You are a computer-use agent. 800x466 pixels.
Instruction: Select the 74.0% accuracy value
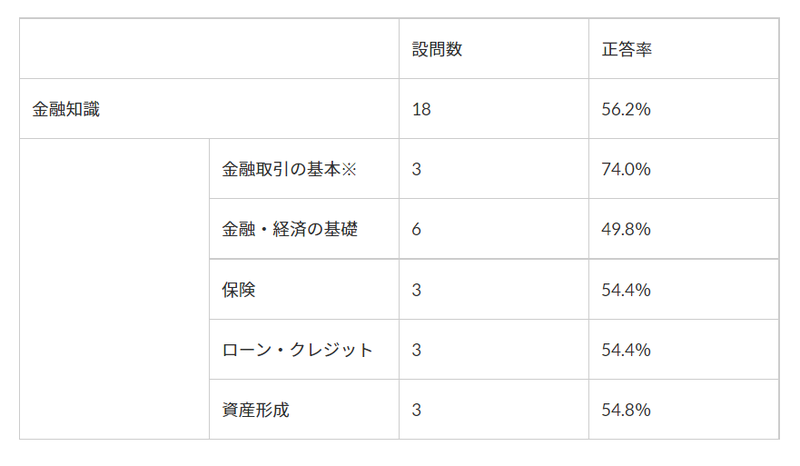(626, 169)
